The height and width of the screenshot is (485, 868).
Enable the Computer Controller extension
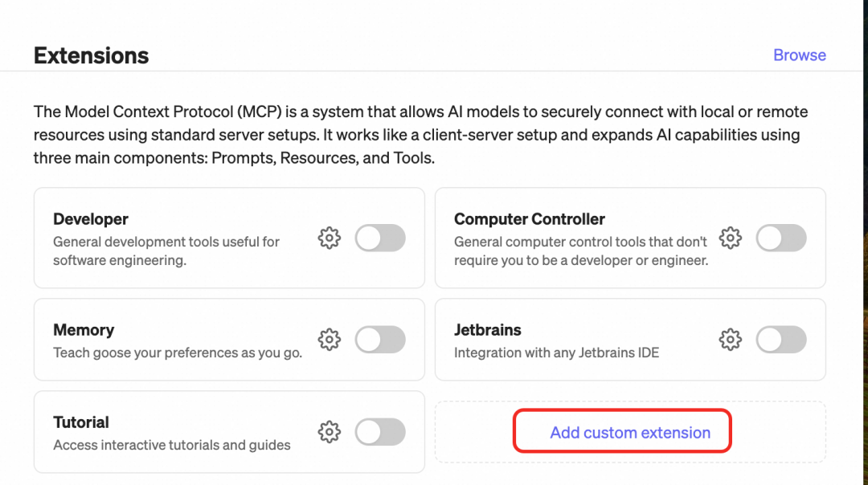tap(781, 238)
